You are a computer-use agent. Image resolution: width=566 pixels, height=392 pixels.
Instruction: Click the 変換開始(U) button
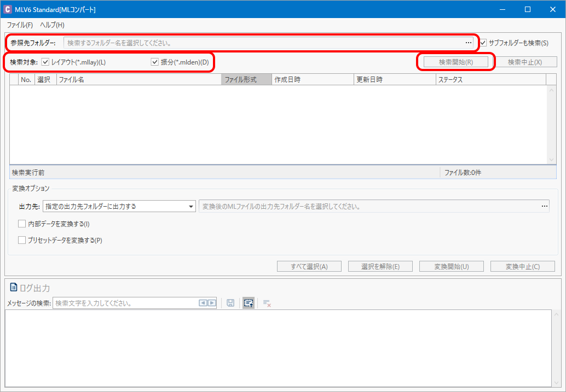[451, 266]
